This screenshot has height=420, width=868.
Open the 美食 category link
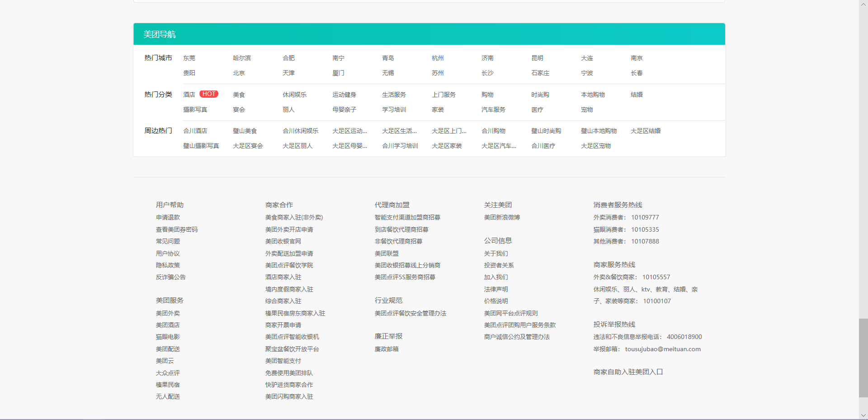[x=239, y=95]
